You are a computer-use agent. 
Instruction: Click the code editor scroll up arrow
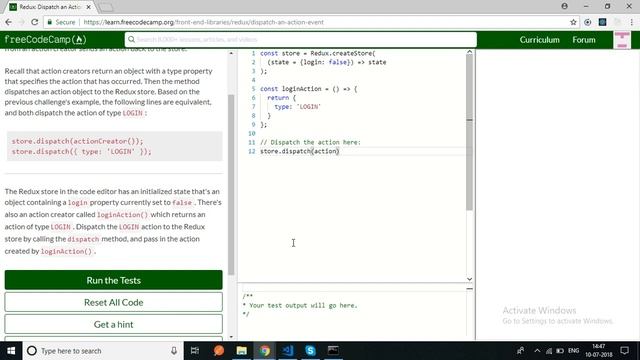pyautogui.click(x=469, y=52)
